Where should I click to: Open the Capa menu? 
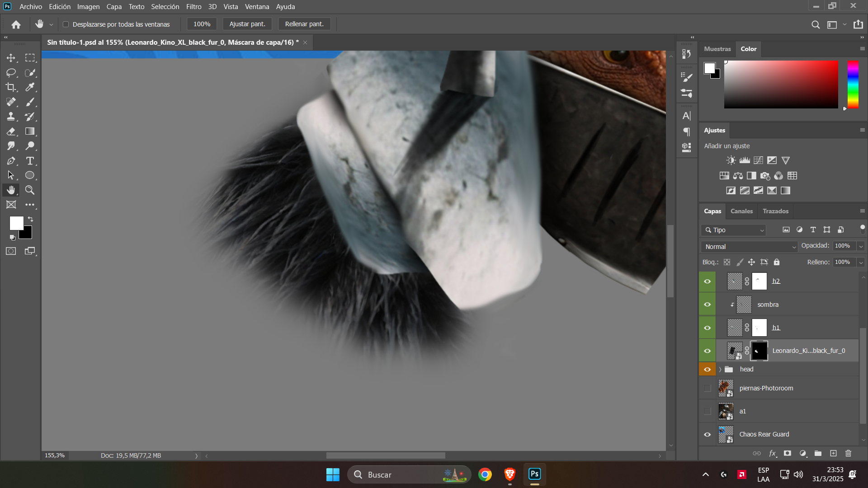pos(114,7)
